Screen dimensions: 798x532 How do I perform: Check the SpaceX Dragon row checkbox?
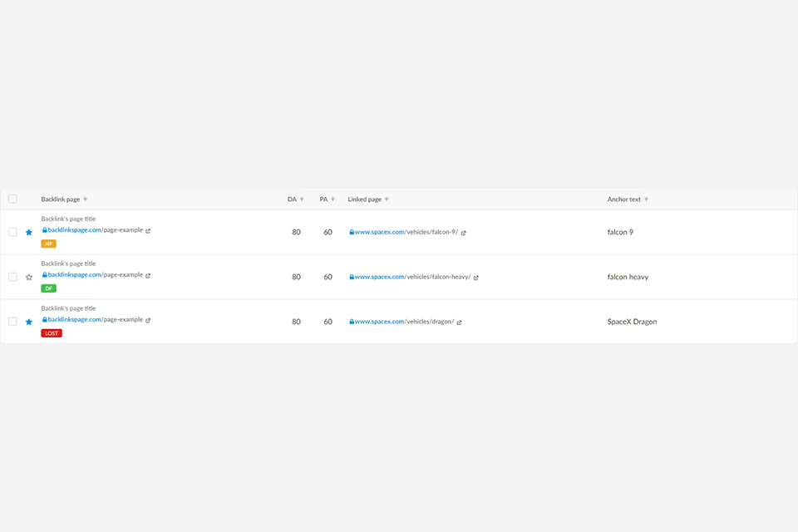(12, 322)
